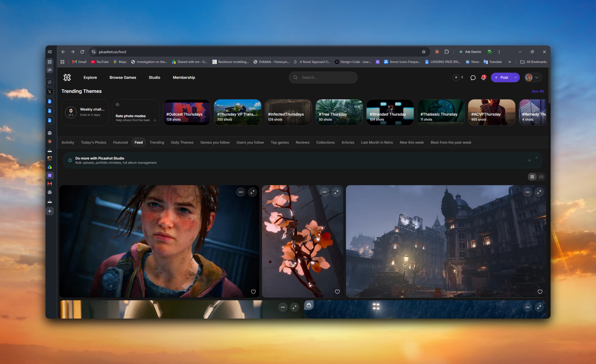Click the site info icon in address bar
This screenshot has height=364, width=596.
pyautogui.click(x=94, y=52)
